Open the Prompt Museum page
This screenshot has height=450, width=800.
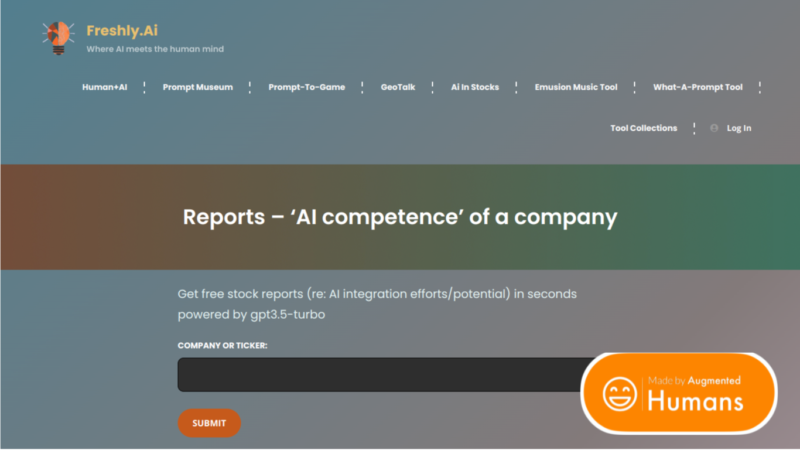click(x=197, y=87)
